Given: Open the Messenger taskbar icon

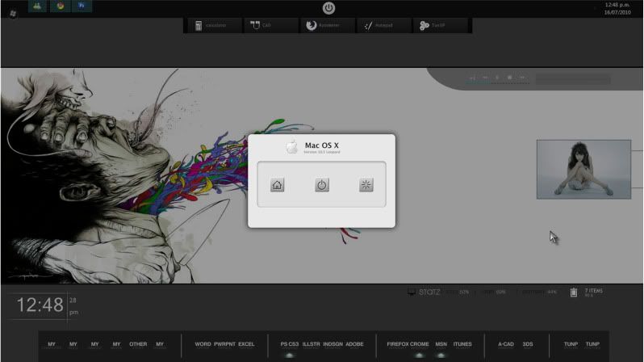Looking at the screenshot, I should [37, 6].
